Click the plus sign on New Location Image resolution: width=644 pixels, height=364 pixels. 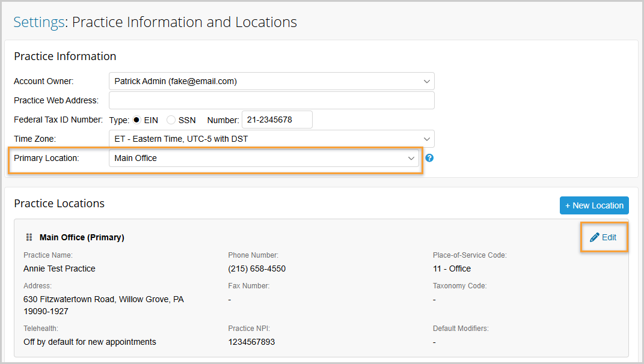[x=568, y=205]
